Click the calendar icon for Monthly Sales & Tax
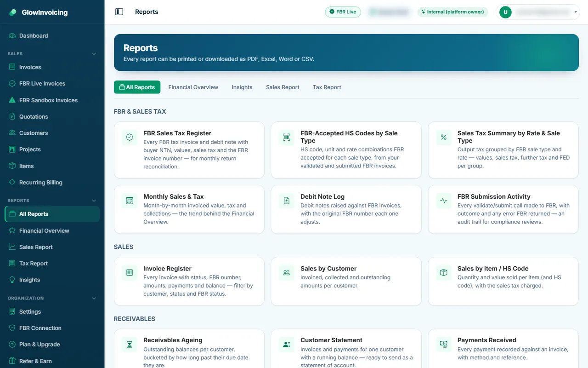 130,201
